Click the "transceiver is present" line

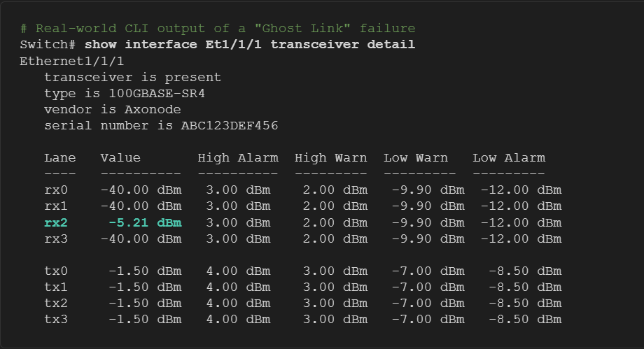[132, 77]
